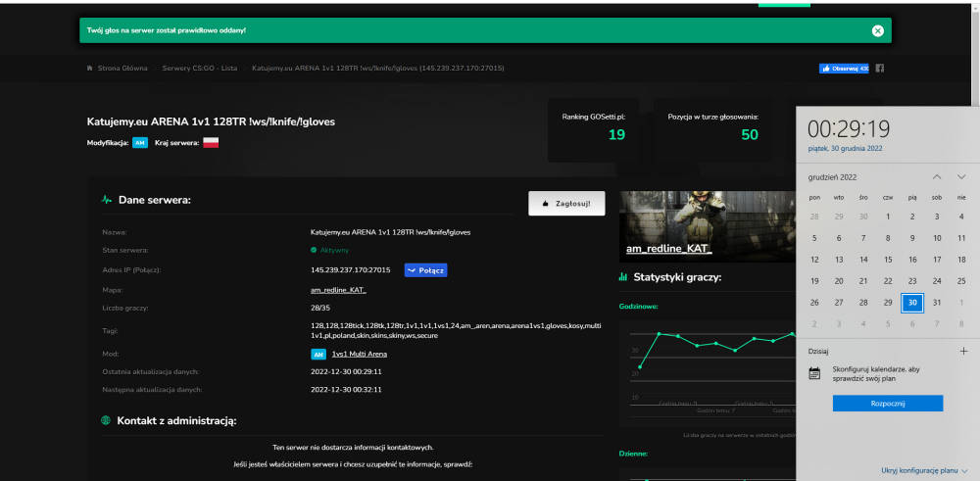Click the AM modification badge near title
Image resolution: width=980 pixels, height=481 pixels.
pyautogui.click(x=140, y=143)
